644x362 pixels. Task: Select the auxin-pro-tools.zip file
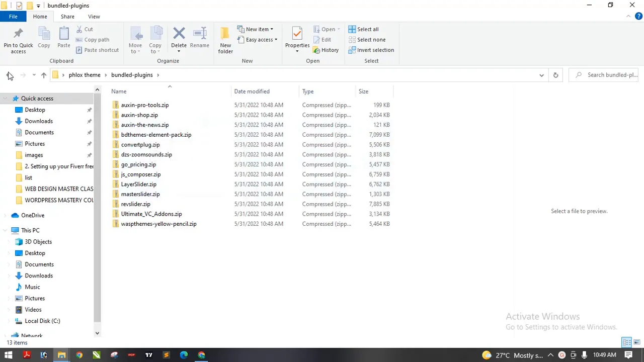[x=144, y=105]
